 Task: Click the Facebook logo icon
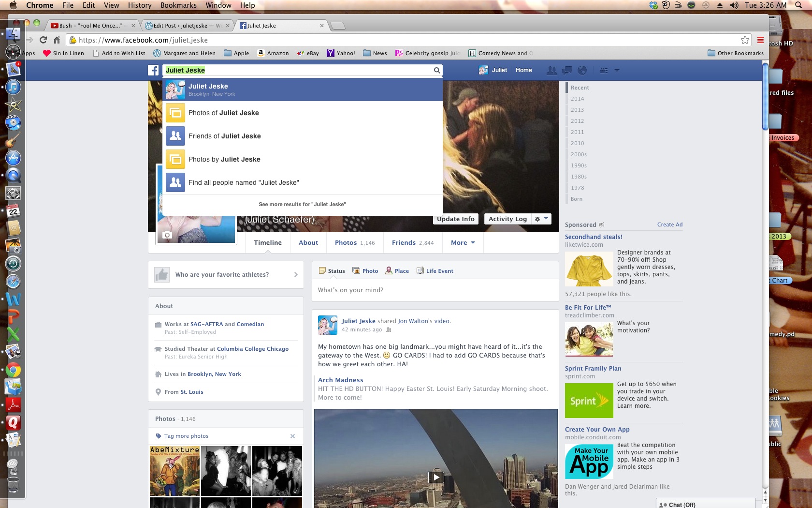pyautogui.click(x=153, y=70)
